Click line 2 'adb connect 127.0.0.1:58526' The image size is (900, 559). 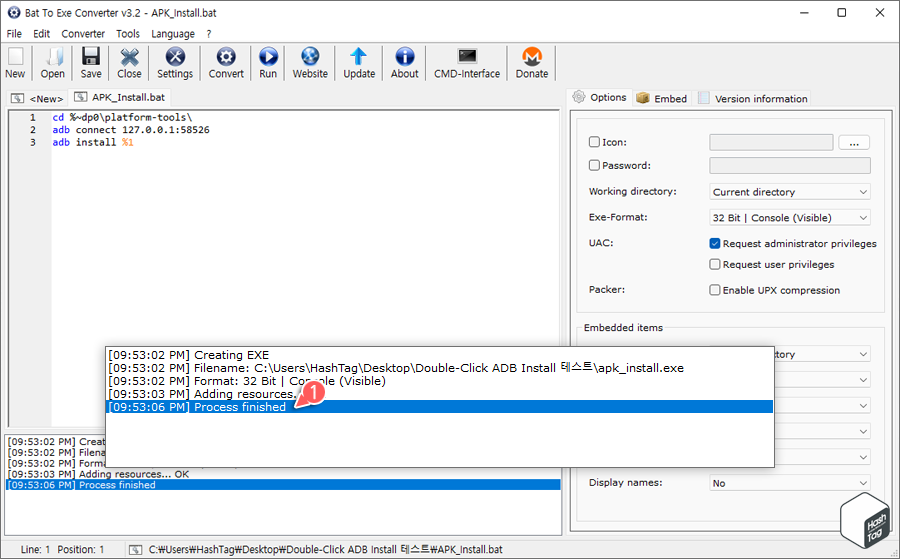131,130
